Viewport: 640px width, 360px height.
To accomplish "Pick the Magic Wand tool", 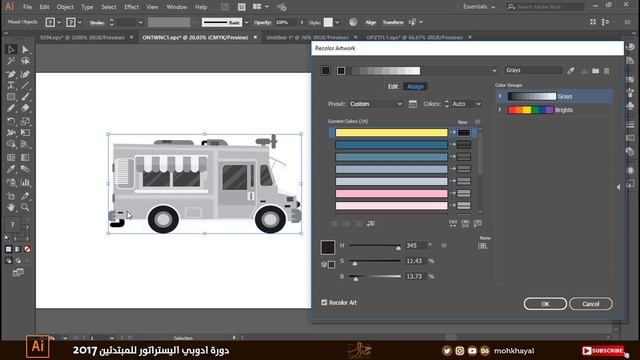I will point(11,61).
